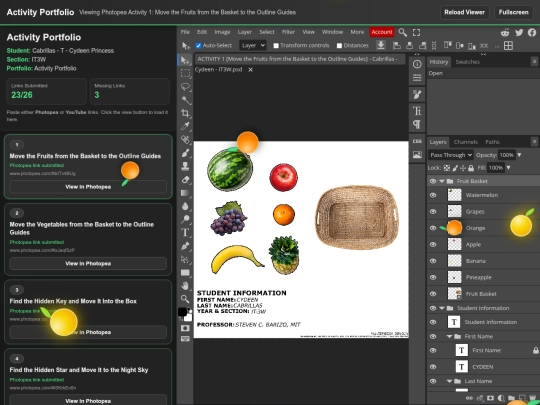Click the Opacity 100% value field
This screenshot has width=540, height=405.
[506, 155]
